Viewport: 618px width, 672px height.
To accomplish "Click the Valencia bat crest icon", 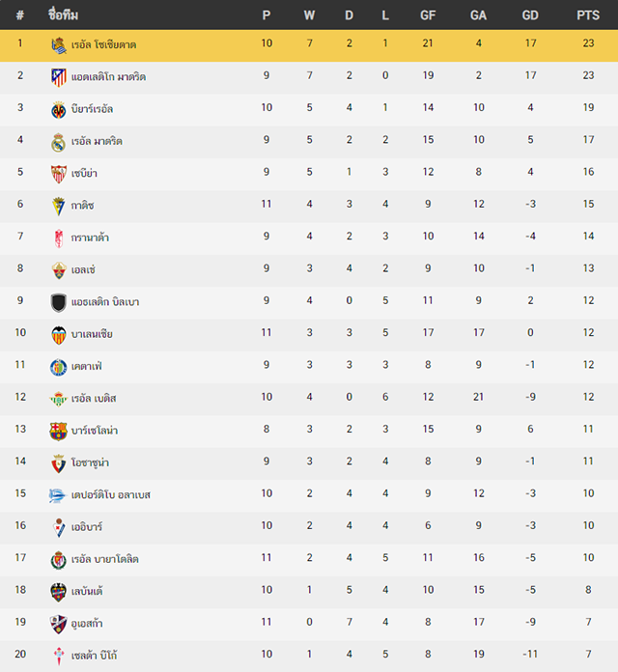I will 59,335.
